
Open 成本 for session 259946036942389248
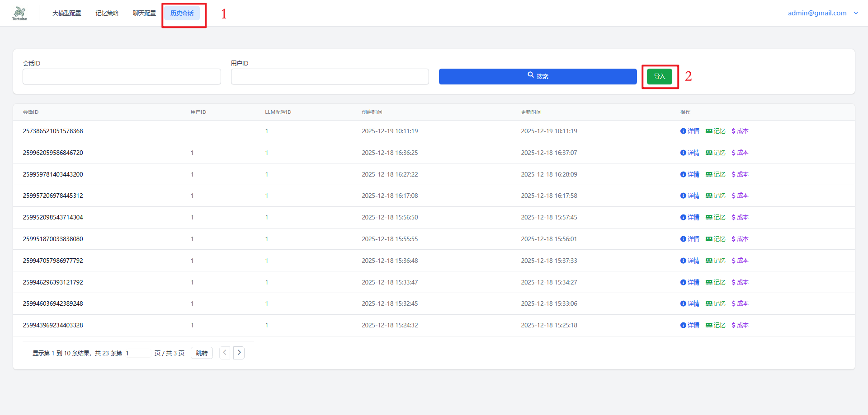740,303
